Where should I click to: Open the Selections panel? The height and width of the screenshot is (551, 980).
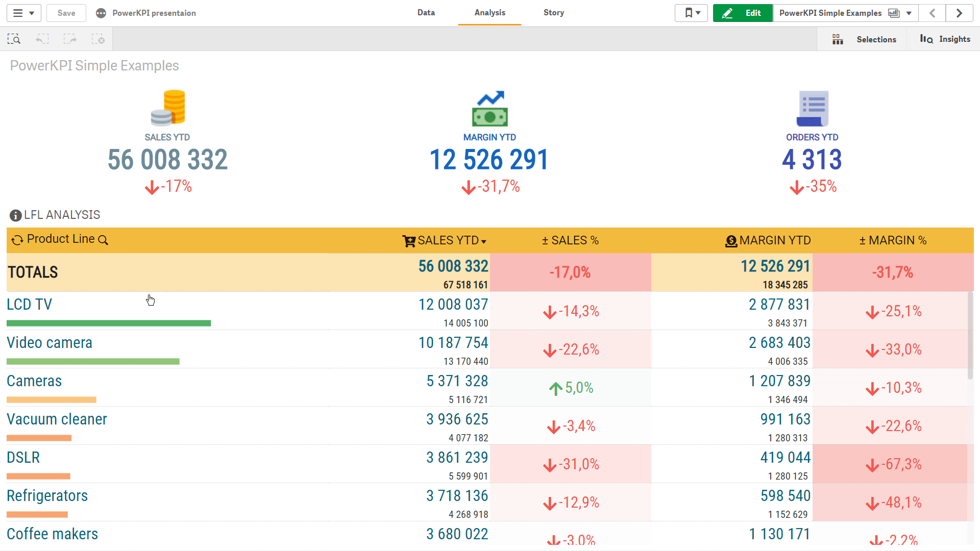click(868, 39)
